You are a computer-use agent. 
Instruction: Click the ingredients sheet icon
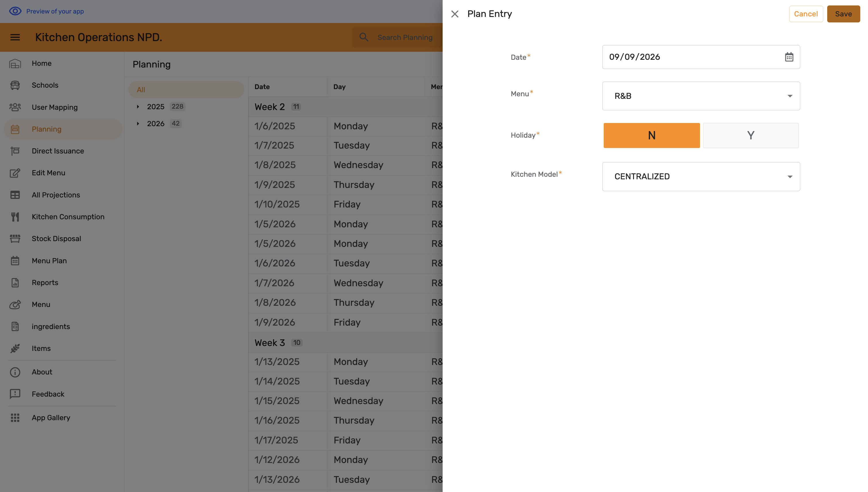point(15,326)
